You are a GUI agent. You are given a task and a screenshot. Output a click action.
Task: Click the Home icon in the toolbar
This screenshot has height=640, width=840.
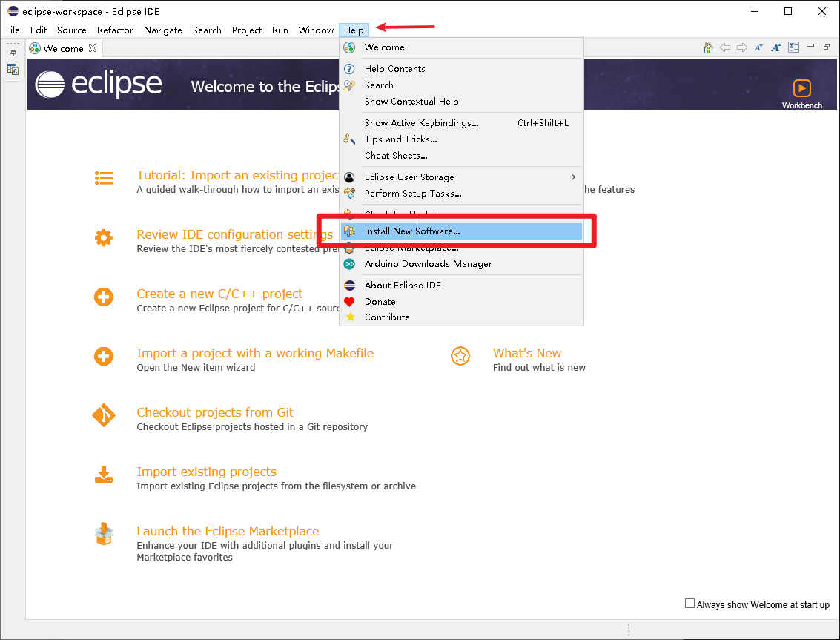(707, 47)
